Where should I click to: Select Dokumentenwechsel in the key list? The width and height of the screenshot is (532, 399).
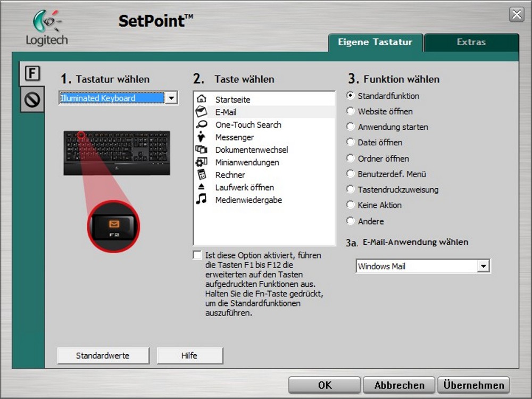[x=264, y=149]
